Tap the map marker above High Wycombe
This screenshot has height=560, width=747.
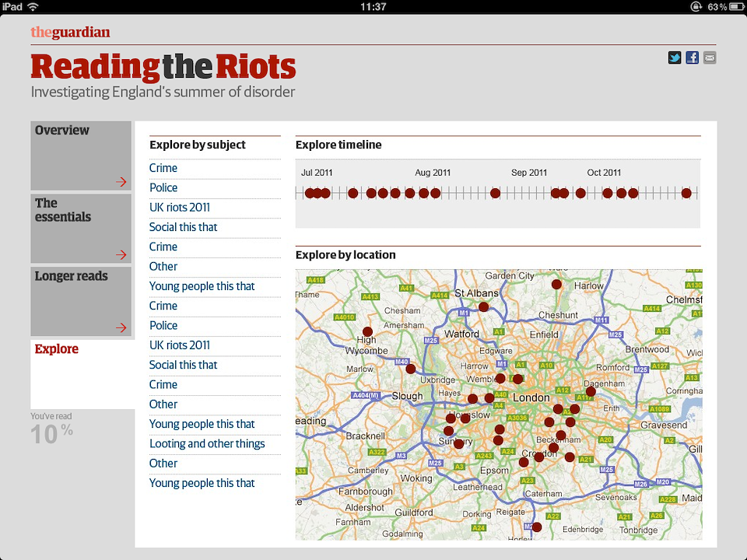pos(367,331)
